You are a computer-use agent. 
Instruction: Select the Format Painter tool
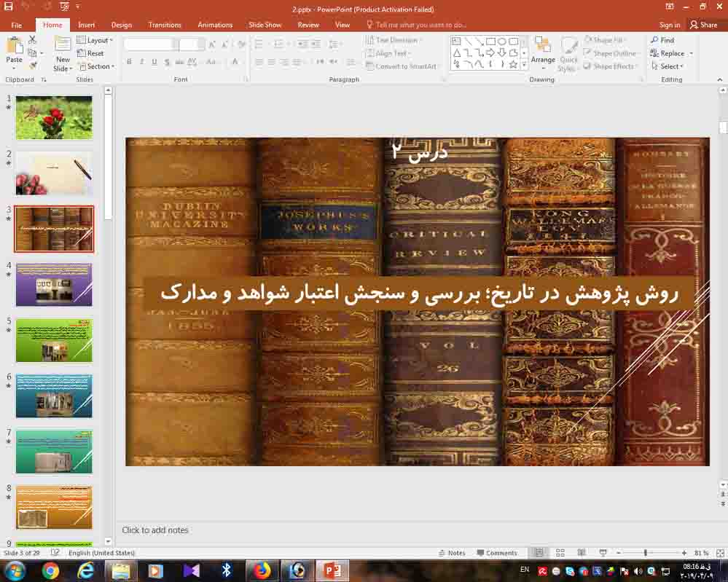click(x=34, y=66)
